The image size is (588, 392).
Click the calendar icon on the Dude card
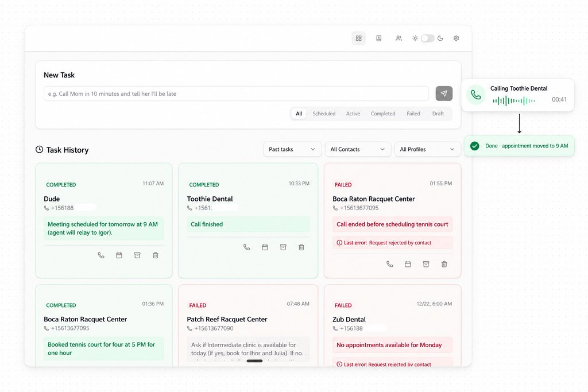click(x=119, y=255)
